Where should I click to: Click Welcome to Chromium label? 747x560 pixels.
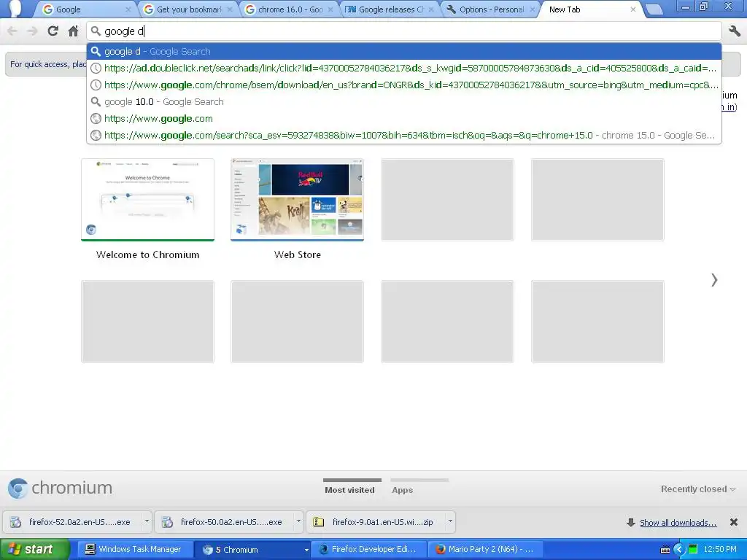[147, 254]
